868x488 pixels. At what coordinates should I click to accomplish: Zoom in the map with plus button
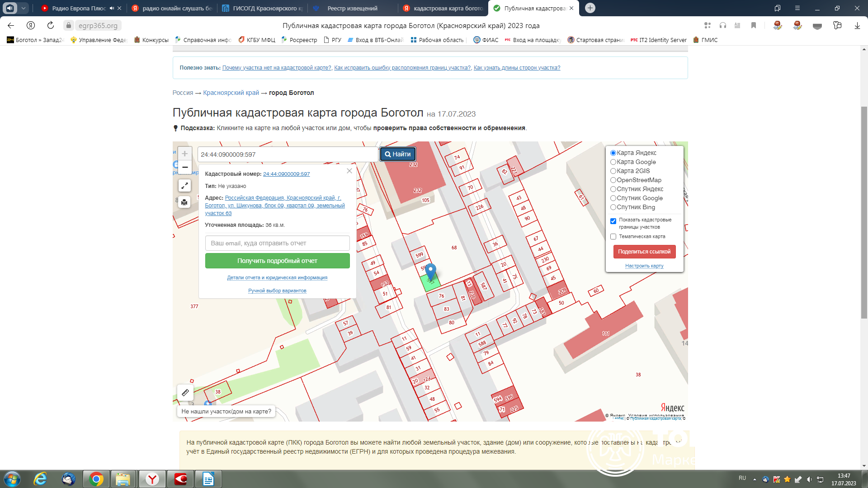pyautogui.click(x=184, y=154)
